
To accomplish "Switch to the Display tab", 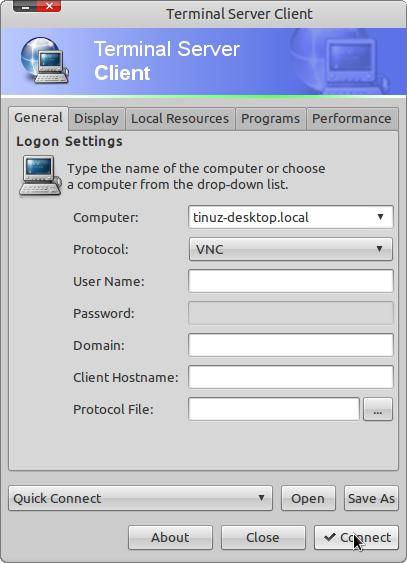I will point(97,118).
